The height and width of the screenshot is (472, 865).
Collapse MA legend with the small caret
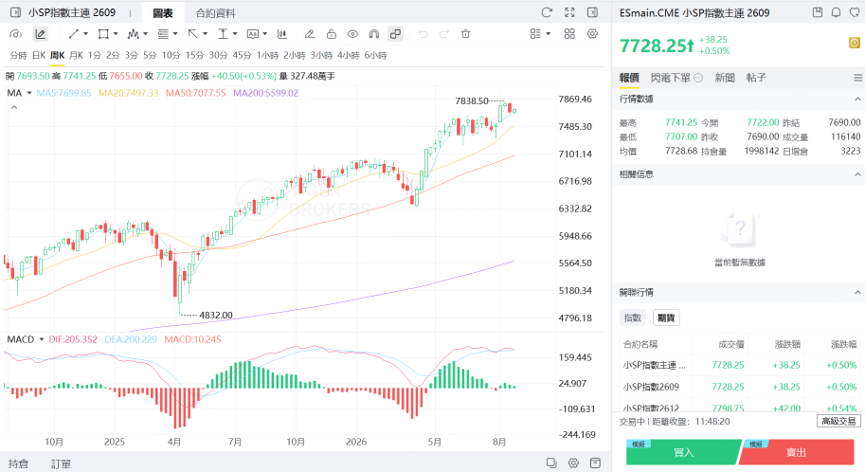click(x=14, y=108)
